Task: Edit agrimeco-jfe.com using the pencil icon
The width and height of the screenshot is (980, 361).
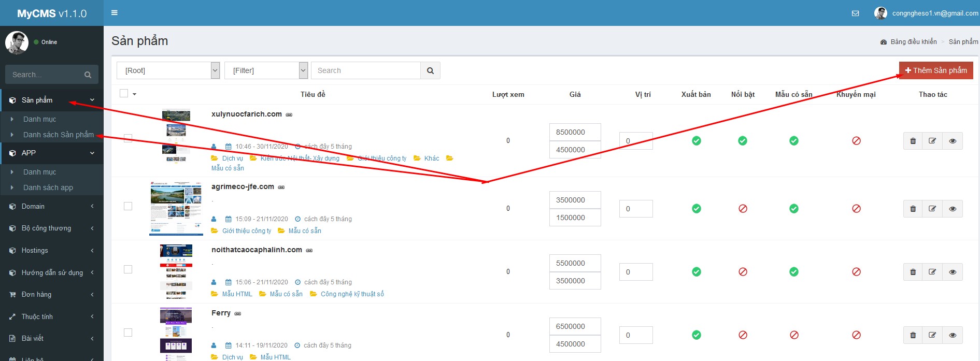Action: 932,209
